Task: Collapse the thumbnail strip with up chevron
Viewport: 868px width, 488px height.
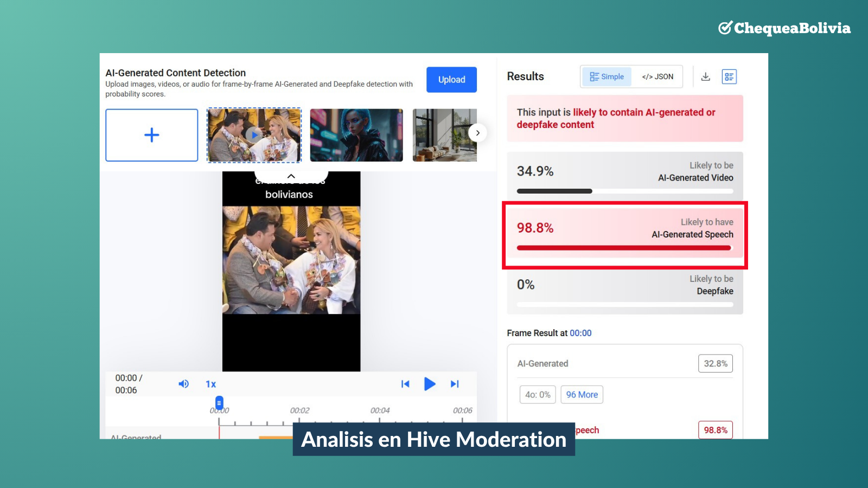Action: [291, 176]
